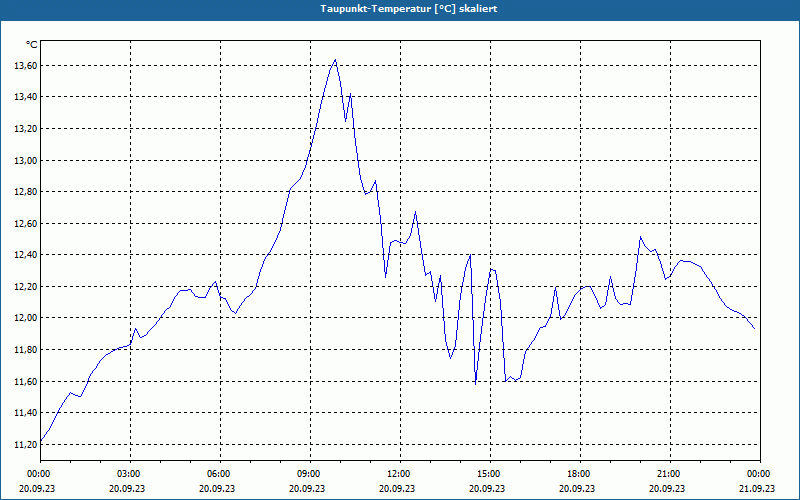Viewport: 800px width, 500px height.
Task: Click the 13,20 y-axis label
Action: [x=26, y=129]
